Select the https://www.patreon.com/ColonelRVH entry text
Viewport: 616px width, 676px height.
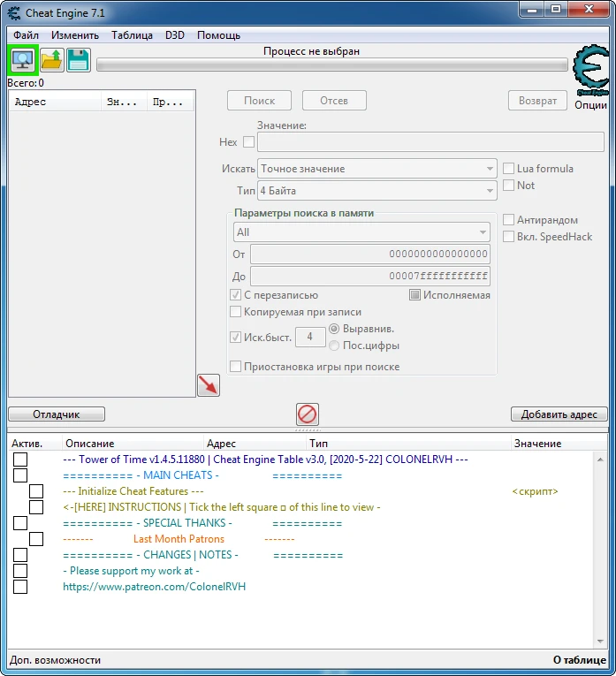(155, 587)
